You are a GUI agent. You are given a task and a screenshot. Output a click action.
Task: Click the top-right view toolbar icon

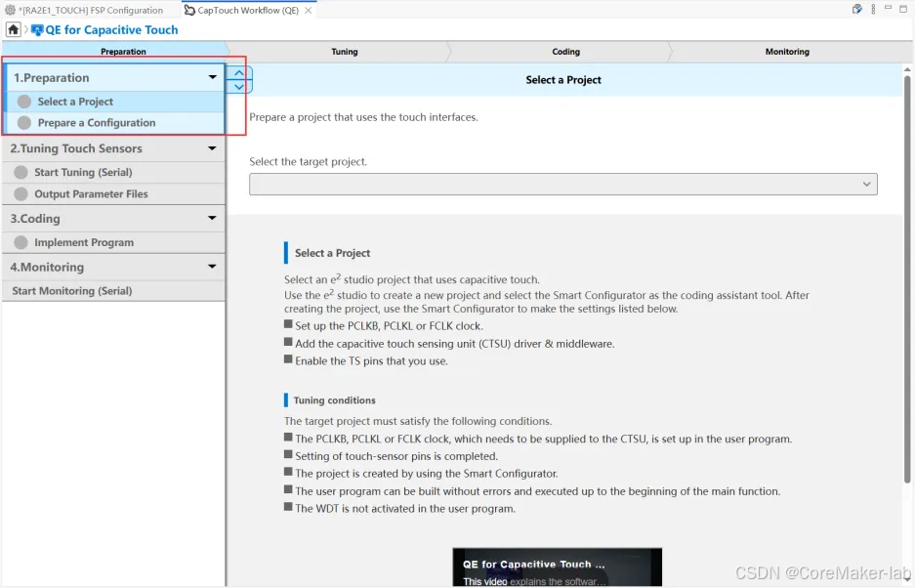pyautogui.click(x=856, y=9)
